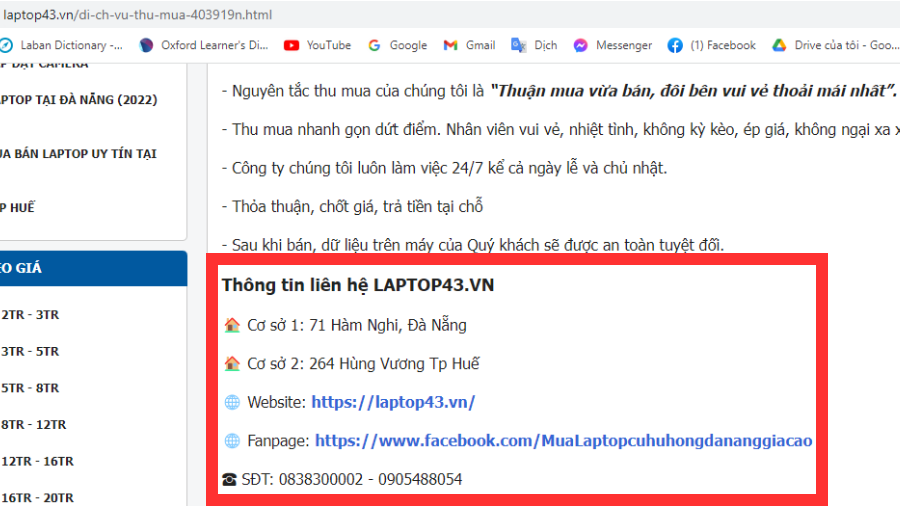
Task: Select the 2TR - 3TR price range
Action: tap(30, 315)
